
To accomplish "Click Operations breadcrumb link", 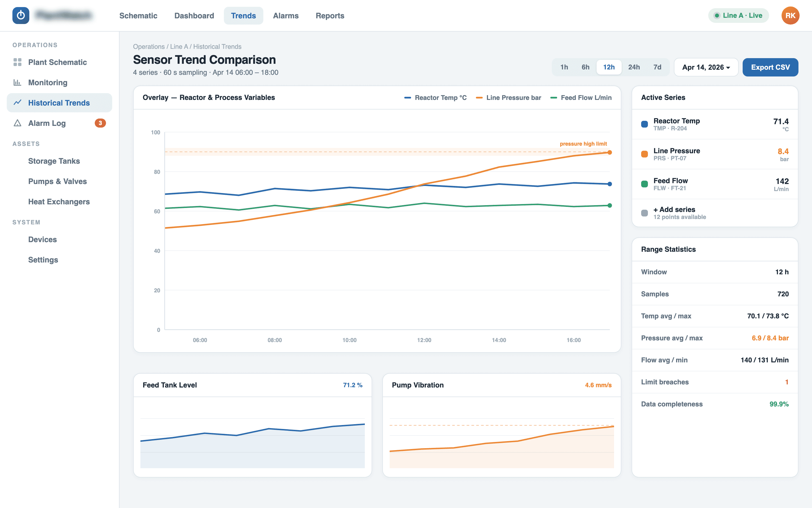I will tap(149, 46).
